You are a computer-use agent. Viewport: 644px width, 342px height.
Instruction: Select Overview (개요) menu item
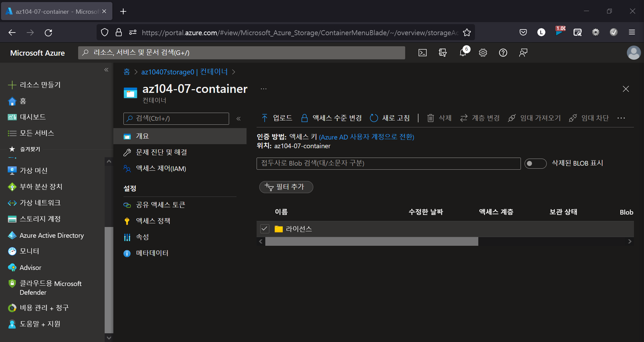[180, 136]
